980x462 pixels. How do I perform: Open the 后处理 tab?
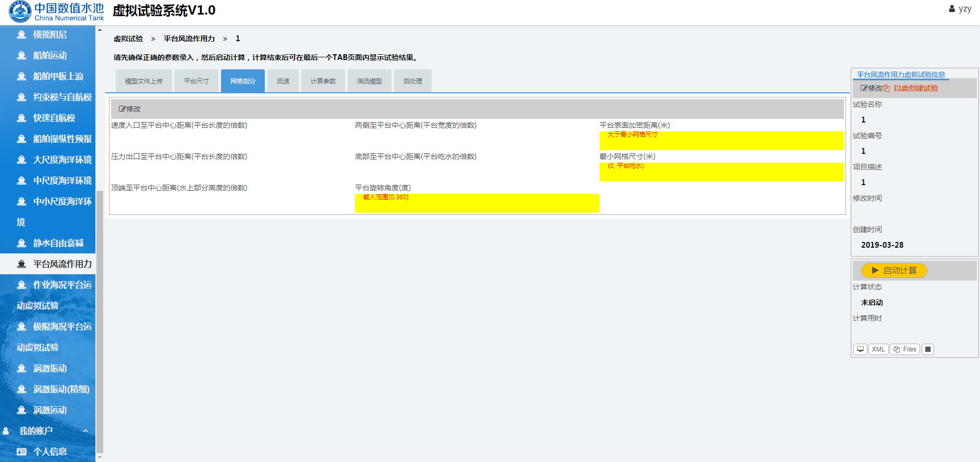click(x=412, y=81)
